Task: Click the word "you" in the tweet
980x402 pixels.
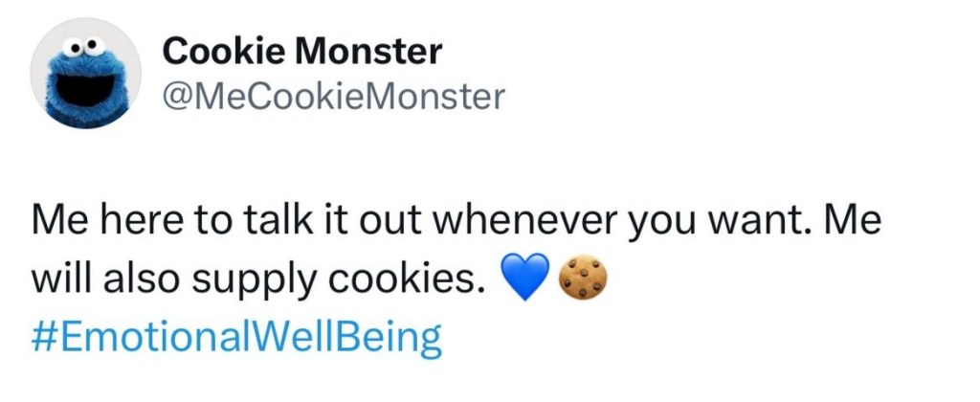Action: 657,223
